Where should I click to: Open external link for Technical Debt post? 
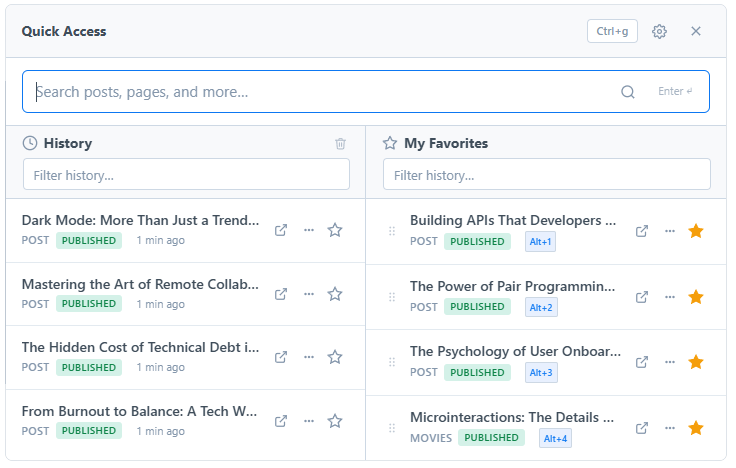pos(281,357)
